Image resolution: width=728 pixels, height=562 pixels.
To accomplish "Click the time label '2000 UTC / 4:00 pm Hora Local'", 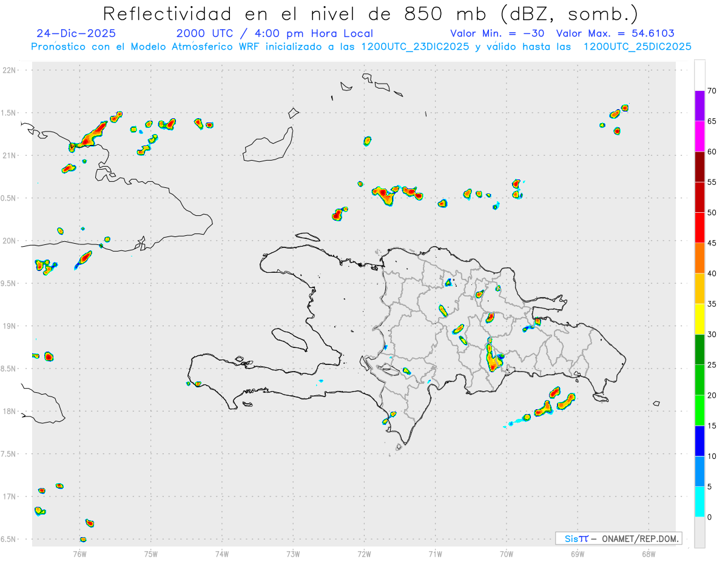I will coord(274,33).
